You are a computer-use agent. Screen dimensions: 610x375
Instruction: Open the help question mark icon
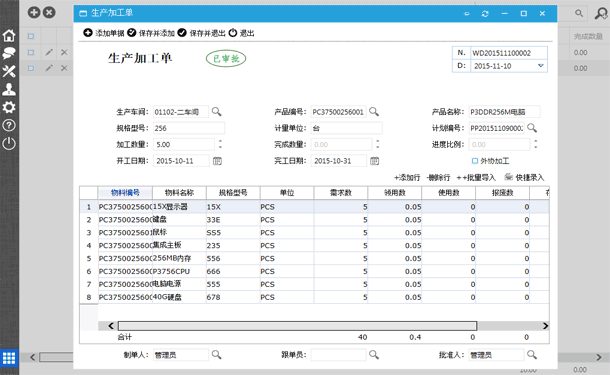click(9, 125)
